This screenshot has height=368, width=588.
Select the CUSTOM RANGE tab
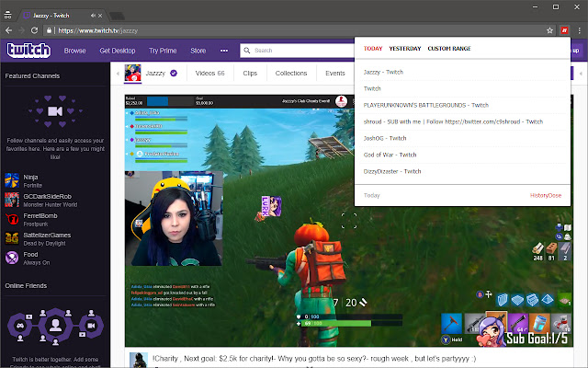click(449, 49)
